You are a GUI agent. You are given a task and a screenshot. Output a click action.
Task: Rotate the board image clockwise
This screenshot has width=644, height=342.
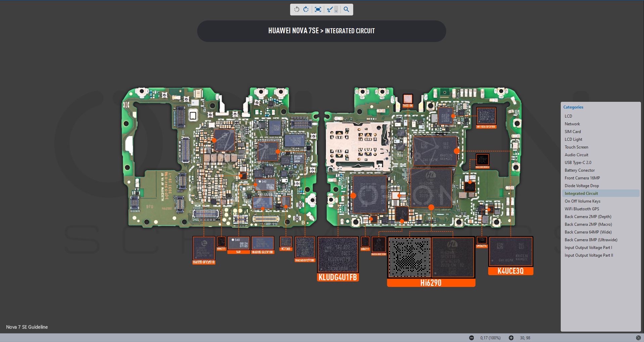pyautogui.click(x=306, y=9)
